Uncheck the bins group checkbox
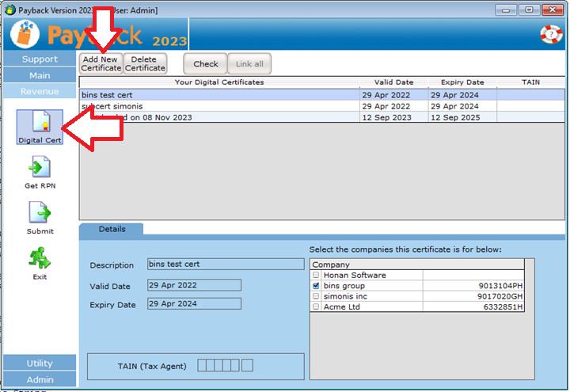The image size is (570, 392). (x=317, y=285)
